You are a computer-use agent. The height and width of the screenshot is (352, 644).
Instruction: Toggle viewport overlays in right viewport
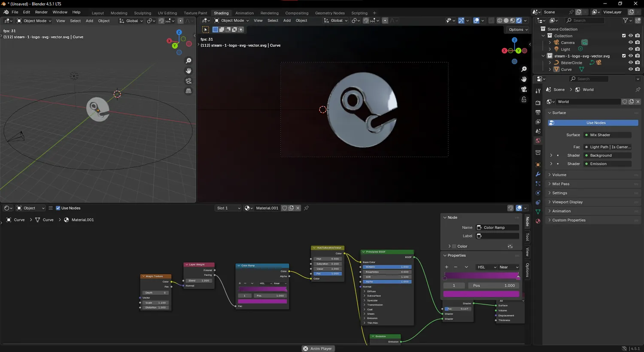[476, 21]
